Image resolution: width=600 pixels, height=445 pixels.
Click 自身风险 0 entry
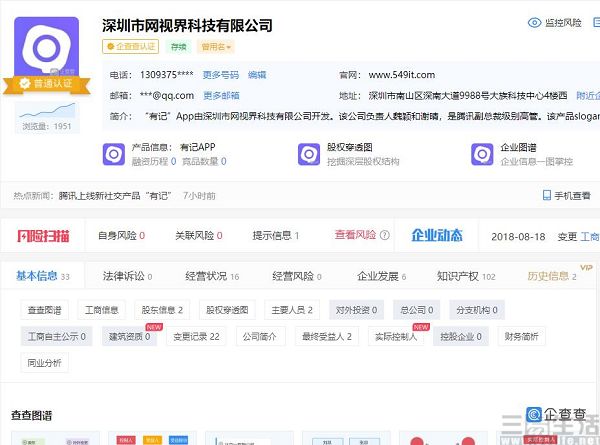click(x=122, y=235)
